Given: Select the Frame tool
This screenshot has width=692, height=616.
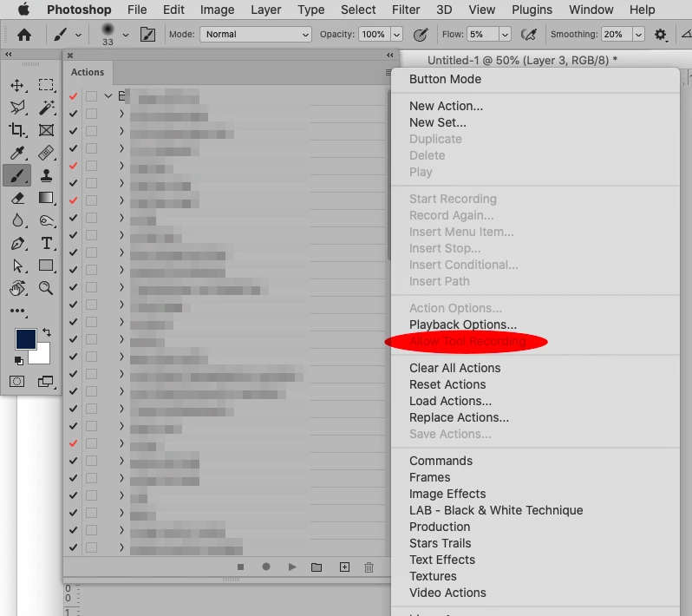Looking at the screenshot, I should pos(46,130).
